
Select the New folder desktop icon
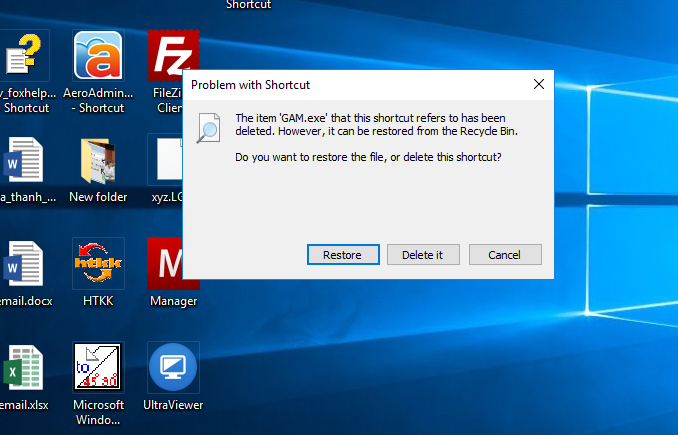coord(98,160)
